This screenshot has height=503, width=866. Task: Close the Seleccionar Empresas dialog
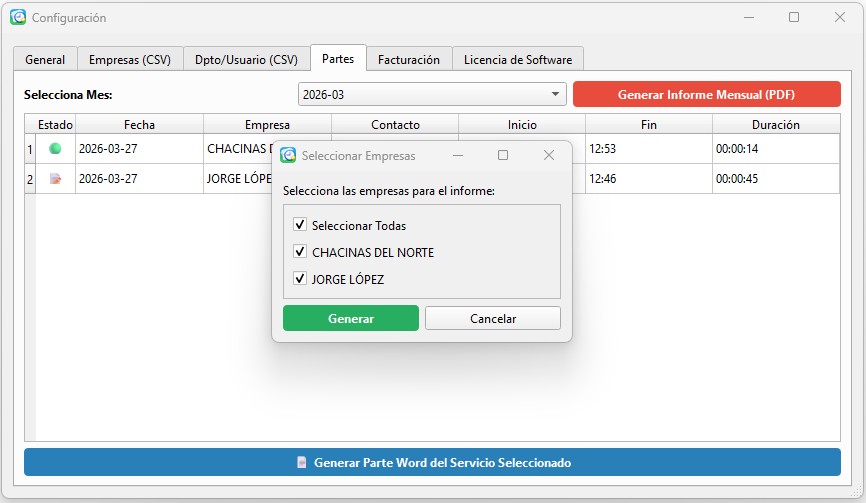548,156
